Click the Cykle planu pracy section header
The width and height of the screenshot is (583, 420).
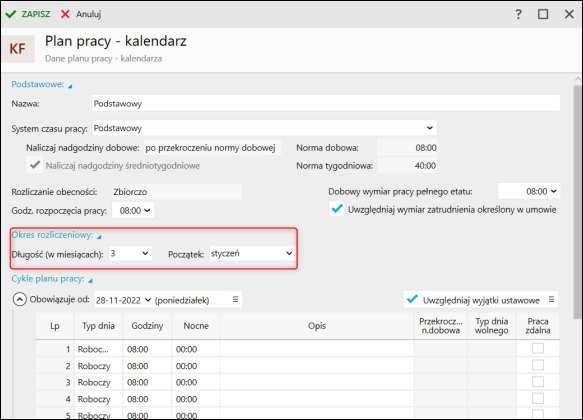pyautogui.click(x=48, y=279)
